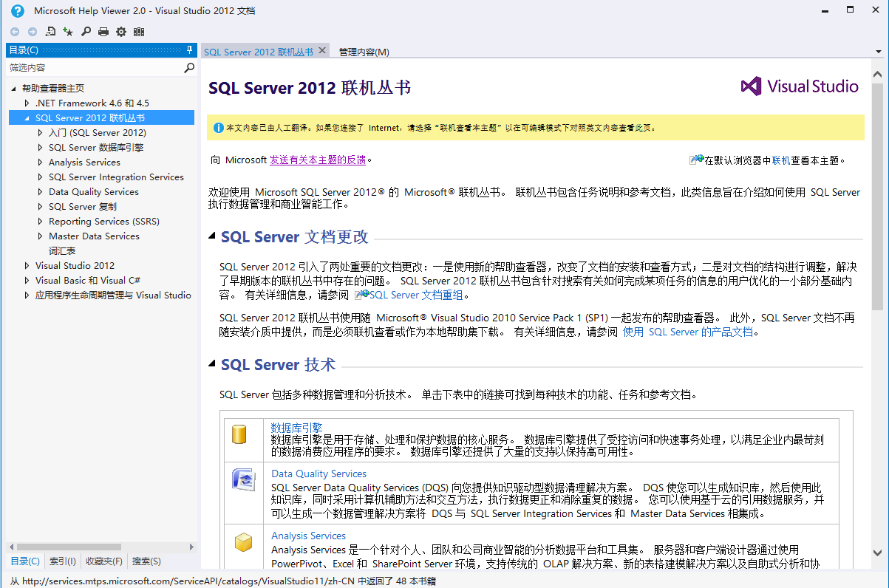Viewport: 889px width, 588px height.
Task: Expand SQL Server Integration Services node
Action: pos(41,177)
